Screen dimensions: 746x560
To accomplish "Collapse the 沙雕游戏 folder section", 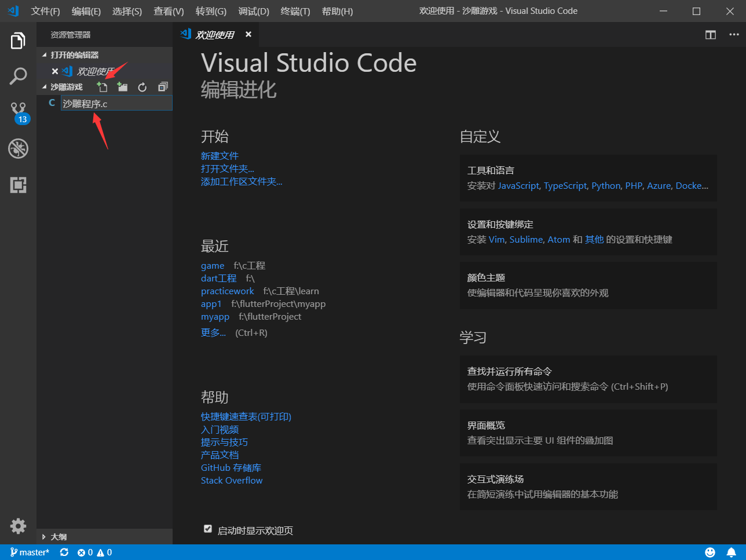I will [66, 87].
